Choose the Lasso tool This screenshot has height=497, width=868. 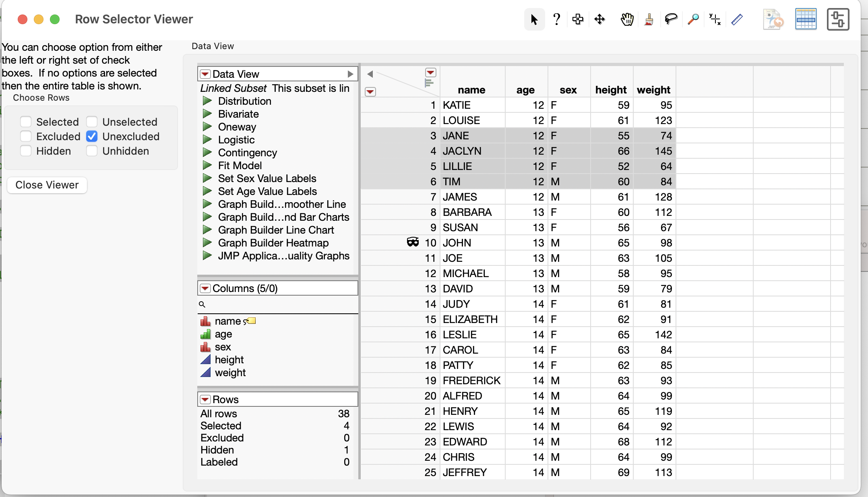point(671,19)
